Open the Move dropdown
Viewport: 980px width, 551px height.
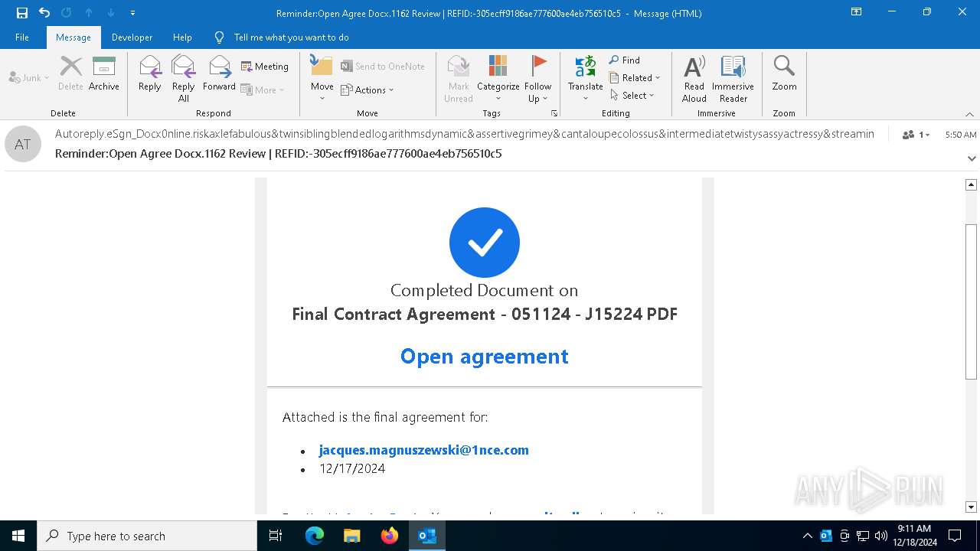tap(322, 78)
